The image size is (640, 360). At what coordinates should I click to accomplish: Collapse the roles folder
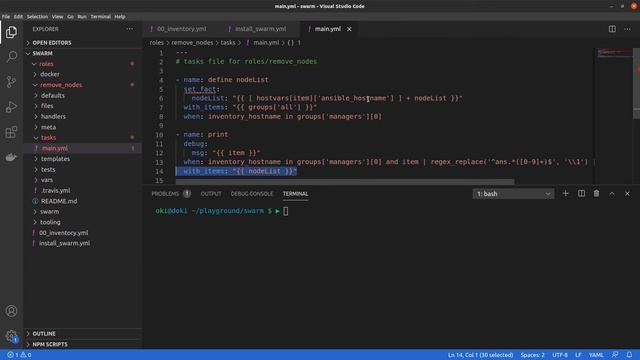click(83, 64)
